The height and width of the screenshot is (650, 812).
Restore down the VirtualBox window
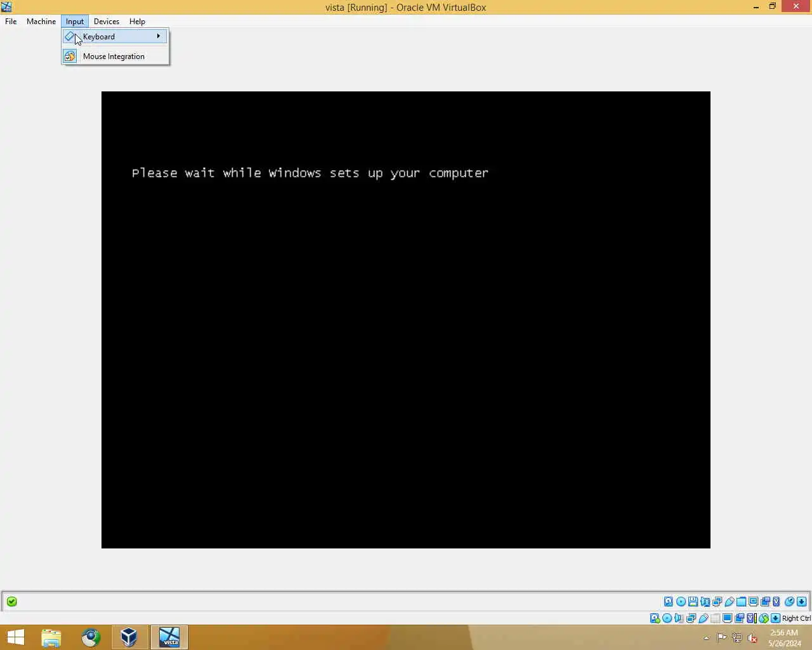773,7
